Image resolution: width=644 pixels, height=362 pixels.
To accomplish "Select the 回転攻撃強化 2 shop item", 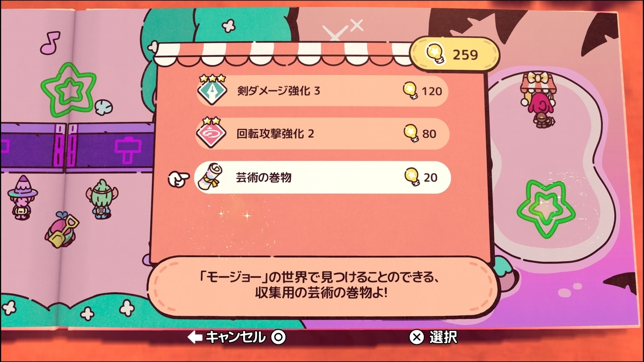I will pyautogui.click(x=321, y=134).
